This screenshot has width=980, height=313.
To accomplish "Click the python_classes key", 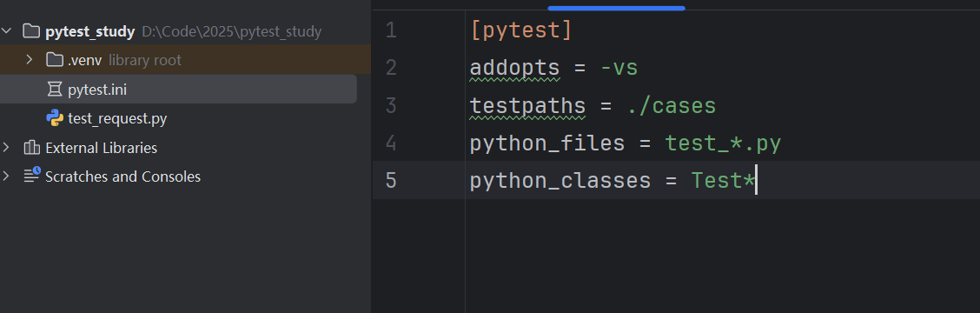I will (x=560, y=181).
